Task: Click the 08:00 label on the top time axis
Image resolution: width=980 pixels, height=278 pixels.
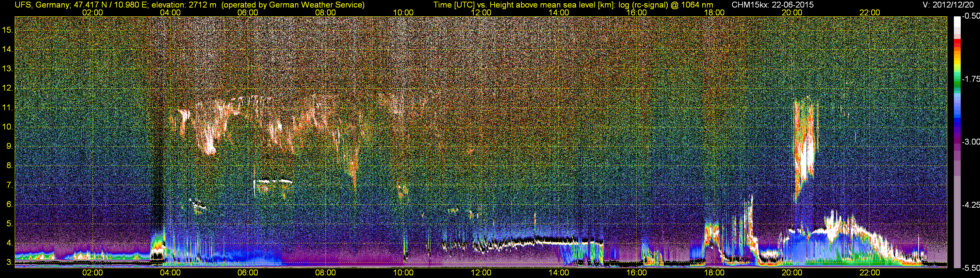Action: [x=326, y=12]
